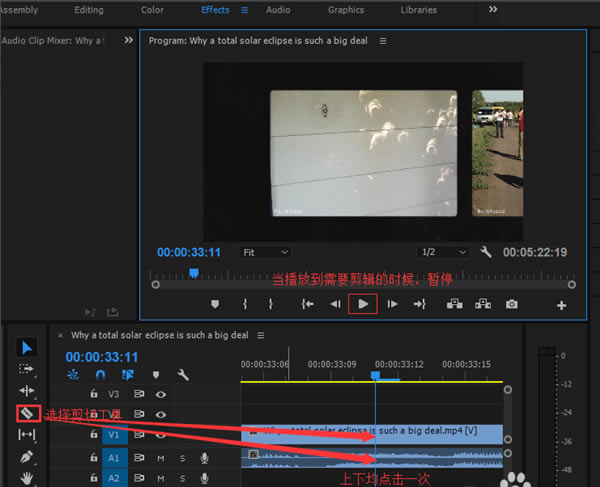
Task: Open the Fit zoom level dropdown
Action: 265,252
